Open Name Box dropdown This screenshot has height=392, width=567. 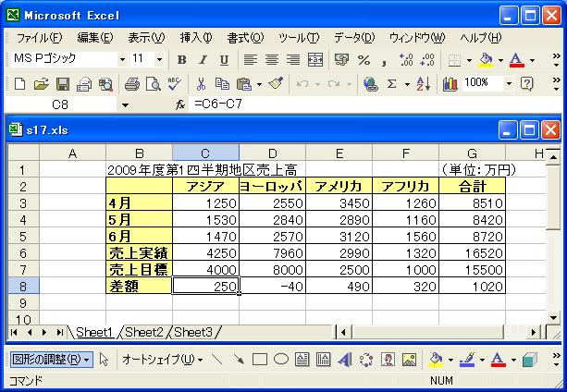click(x=125, y=105)
